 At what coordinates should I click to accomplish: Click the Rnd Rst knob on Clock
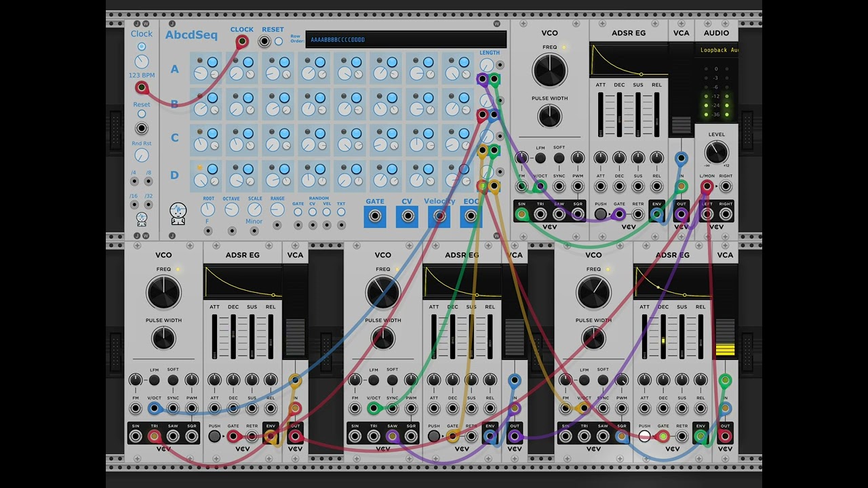tap(141, 155)
